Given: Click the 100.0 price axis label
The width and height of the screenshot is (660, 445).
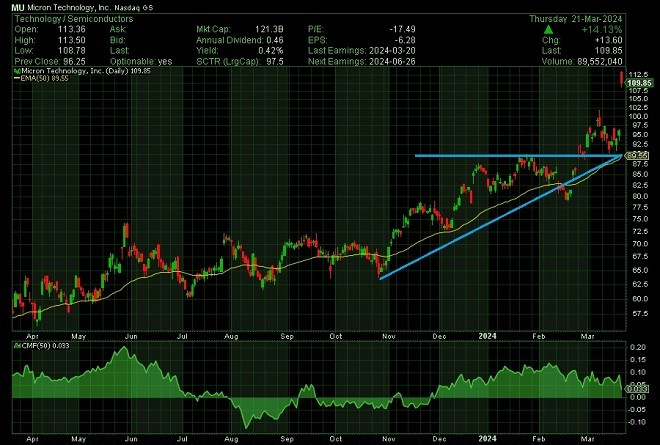Looking at the screenshot, I should [638, 117].
